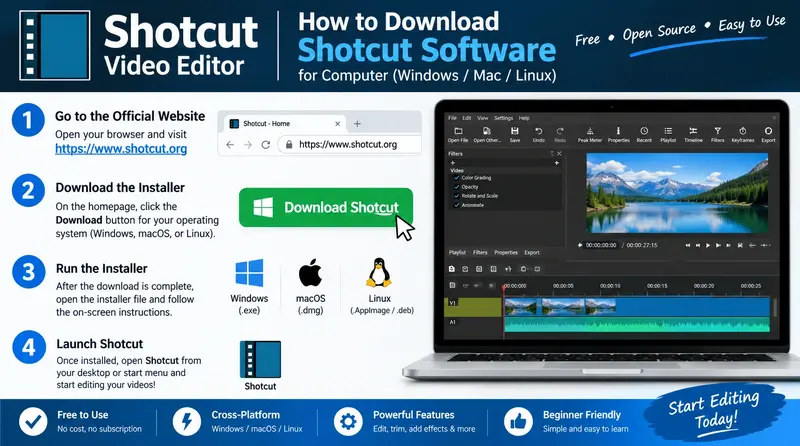The height and width of the screenshot is (446, 800).
Task: Toggle the Opacity filter checkbox
Action: point(457,187)
